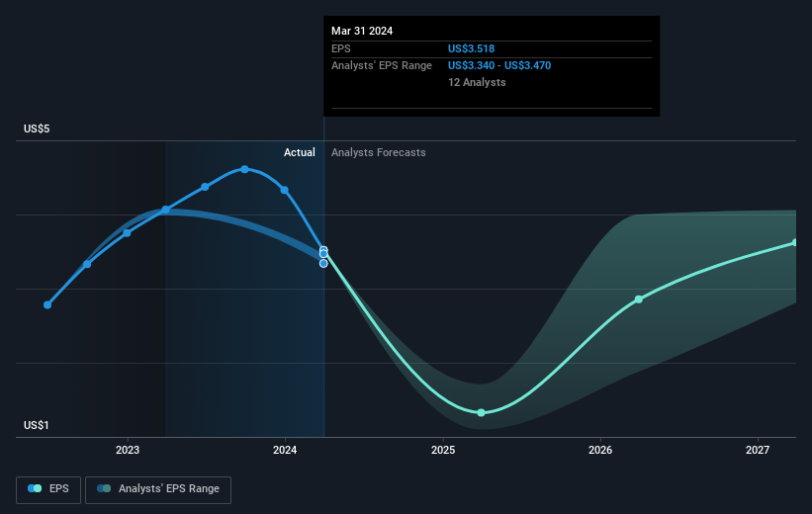Click the 2027 x-axis label
Image resolution: width=812 pixels, height=514 pixels.
(x=758, y=450)
